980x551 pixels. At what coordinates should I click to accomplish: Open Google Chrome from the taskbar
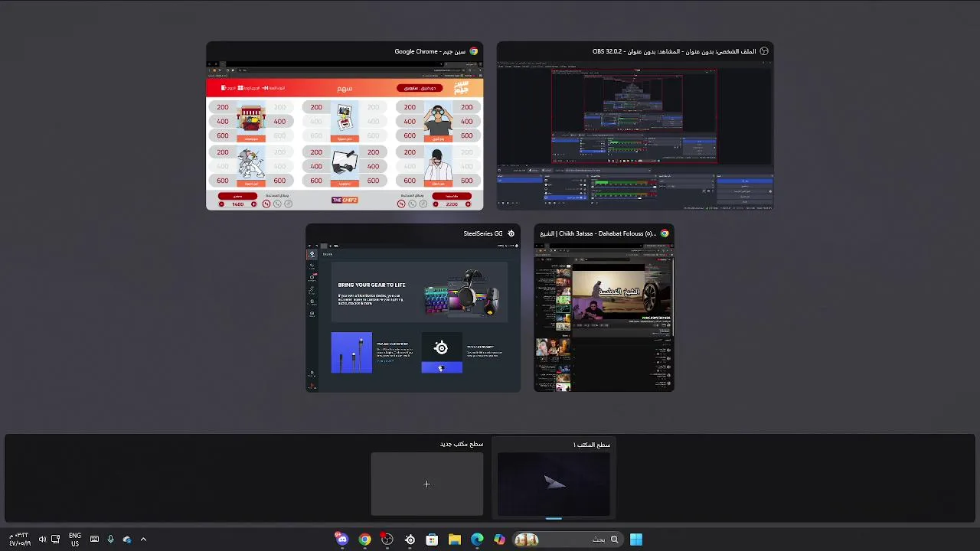point(365,540)
